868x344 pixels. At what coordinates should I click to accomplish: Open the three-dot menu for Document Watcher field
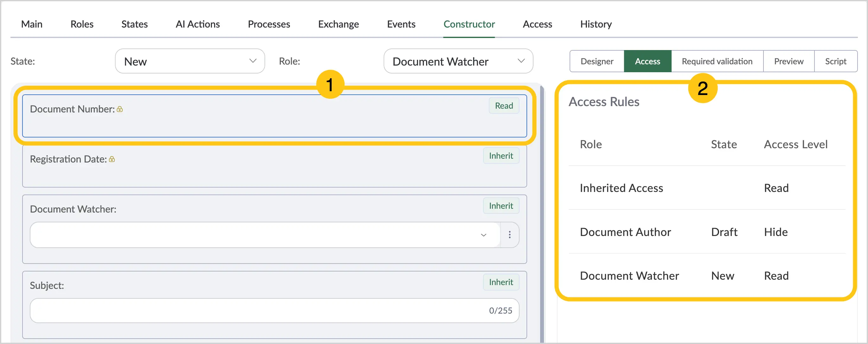(x=509, y=234)
